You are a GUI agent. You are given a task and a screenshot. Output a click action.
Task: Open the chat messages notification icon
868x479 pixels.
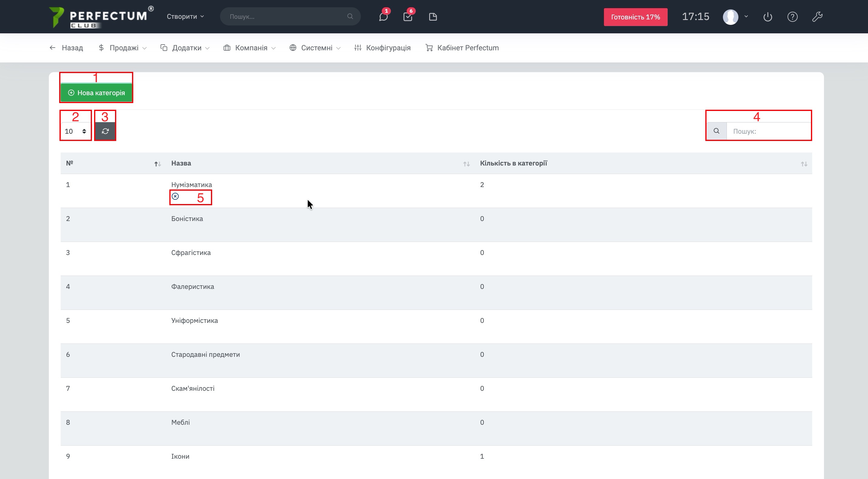(x=383, y=17)
